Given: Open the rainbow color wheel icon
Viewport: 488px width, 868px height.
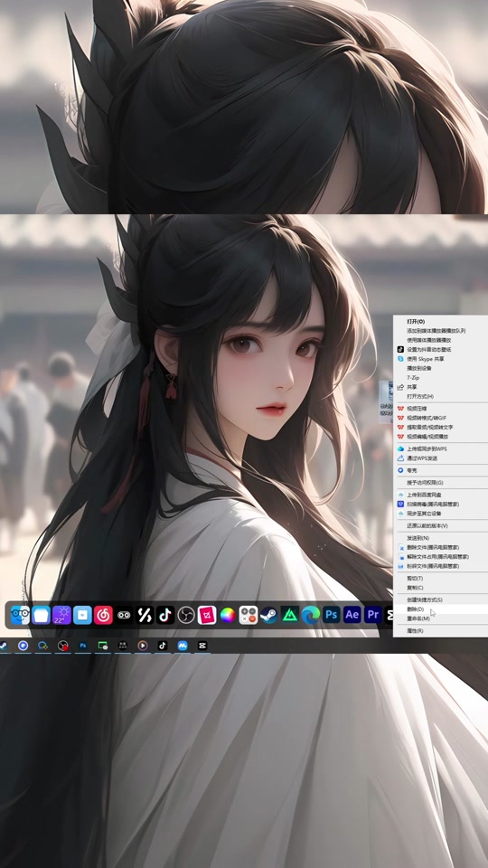Looking at the screenshot, I should coord(228,615).
